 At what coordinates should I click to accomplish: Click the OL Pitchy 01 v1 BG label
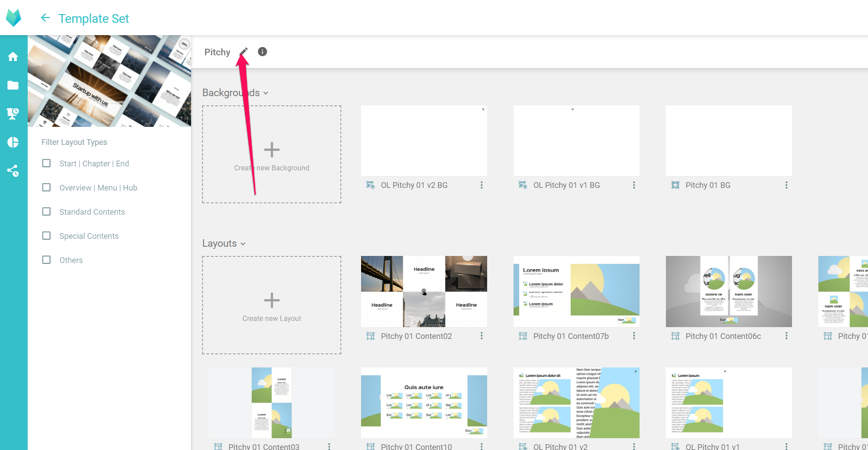[567, 185]
